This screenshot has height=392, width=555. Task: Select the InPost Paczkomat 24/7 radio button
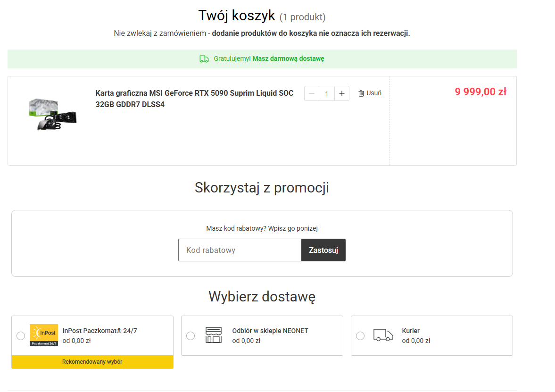pos(21,336)
